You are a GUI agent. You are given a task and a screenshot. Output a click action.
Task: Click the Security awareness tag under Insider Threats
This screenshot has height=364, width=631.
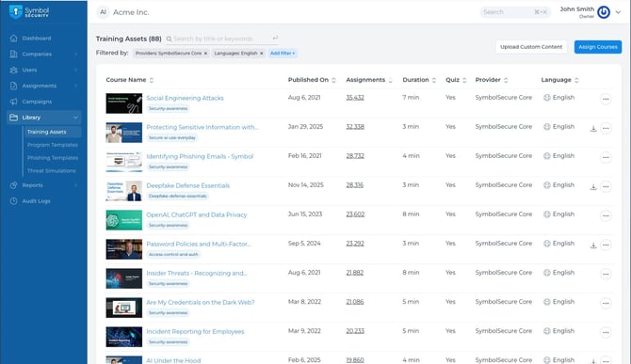pyautogui.click(x=169, y=284)
